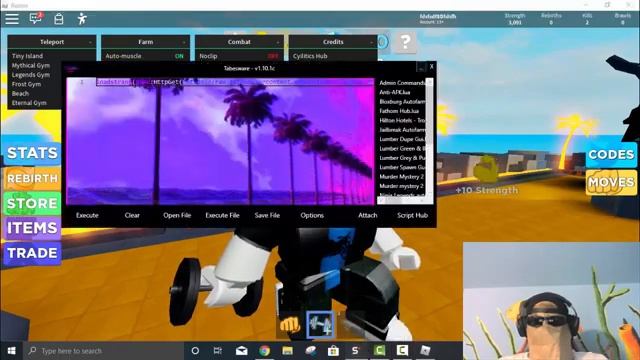Teleport to Eternal Gym
Viewport: 640px width, 360px height.
tap(29, 103)
